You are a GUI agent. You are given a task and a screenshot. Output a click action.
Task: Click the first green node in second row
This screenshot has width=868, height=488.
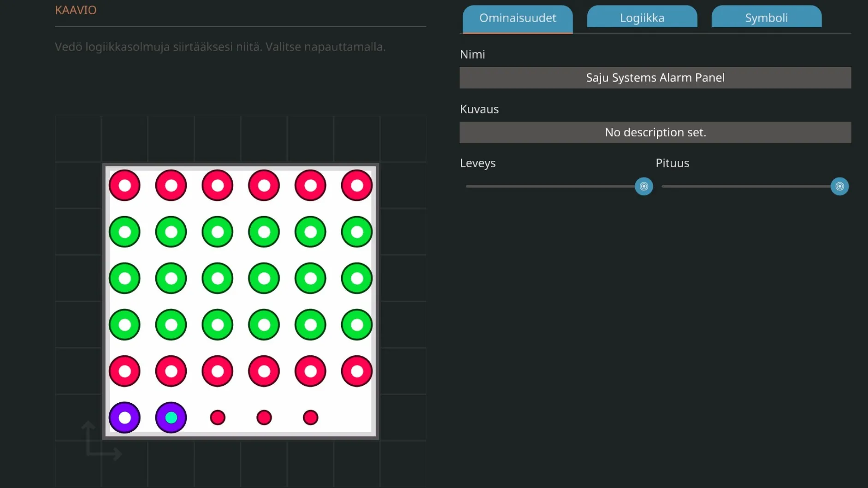click(124, 232)
